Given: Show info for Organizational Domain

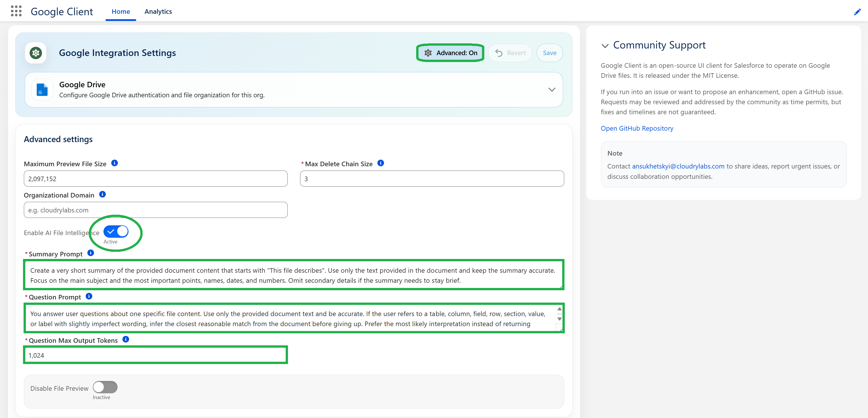Looking at the screenshot, I should [102, 195].
